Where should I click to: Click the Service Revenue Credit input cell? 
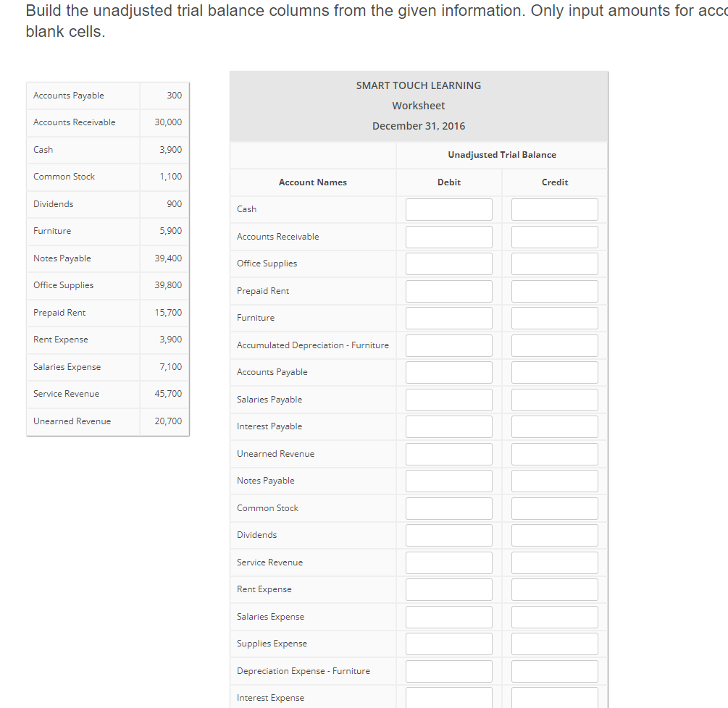tap(554, 562)
